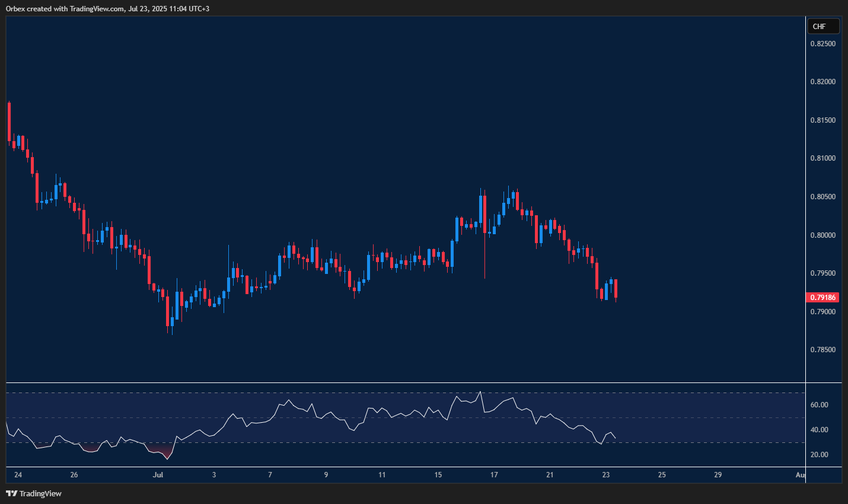The width and height of the screenshot is (848, 504).
Task: Toggle the RSI oversold dashed line
Action: click(356, 442)
